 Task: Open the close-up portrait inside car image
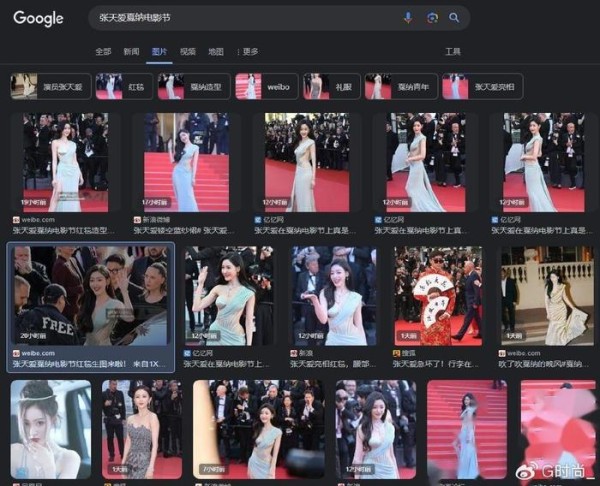[x=51, y=429]
